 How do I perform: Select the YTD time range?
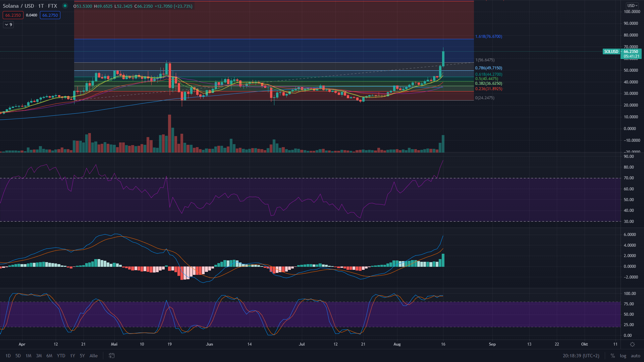[x=61, y=356]
